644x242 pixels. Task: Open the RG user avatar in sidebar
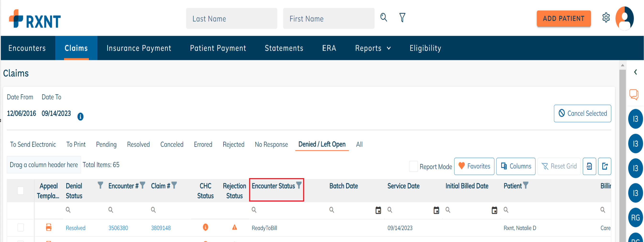(635, 218)
